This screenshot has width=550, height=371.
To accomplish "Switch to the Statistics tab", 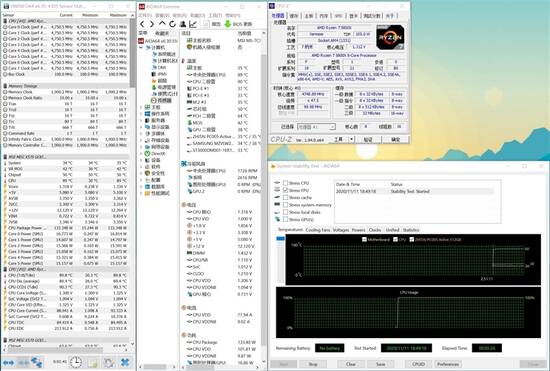I will click(x=411, y=230).
